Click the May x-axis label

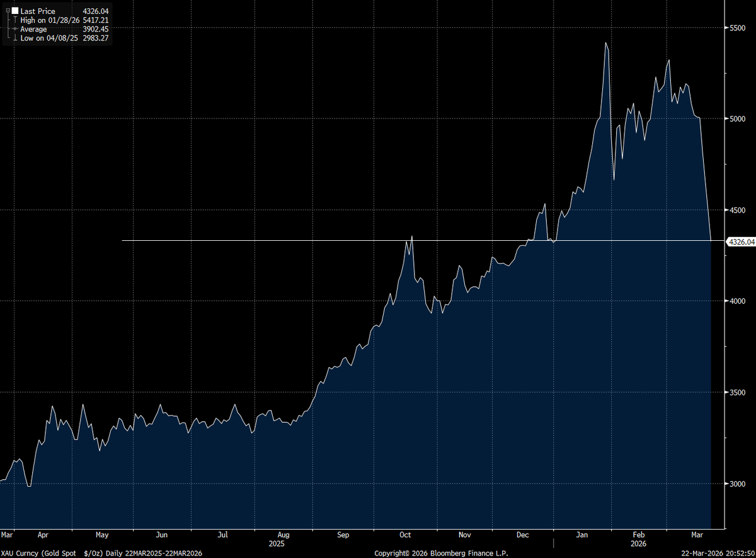[102, 535]
